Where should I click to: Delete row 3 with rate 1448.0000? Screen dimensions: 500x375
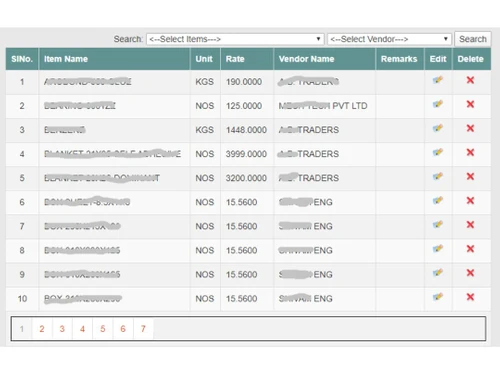(x=470, y=128)
